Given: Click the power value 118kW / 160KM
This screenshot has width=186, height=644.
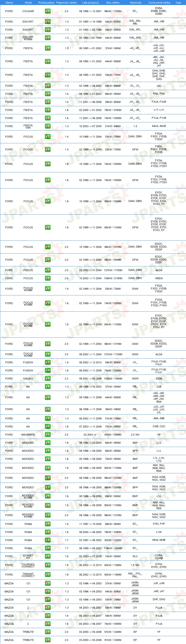Looking at the screenshot, I should [x=113, y=548].
